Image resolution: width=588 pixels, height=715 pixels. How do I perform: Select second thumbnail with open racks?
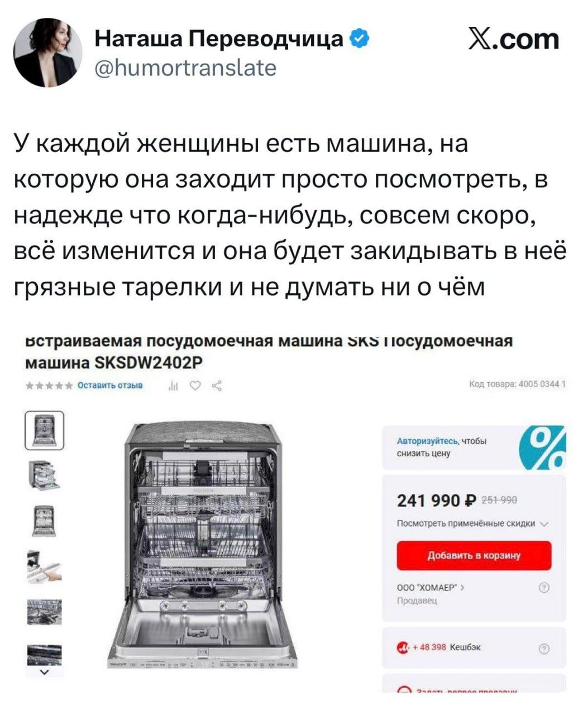(44, 475)
